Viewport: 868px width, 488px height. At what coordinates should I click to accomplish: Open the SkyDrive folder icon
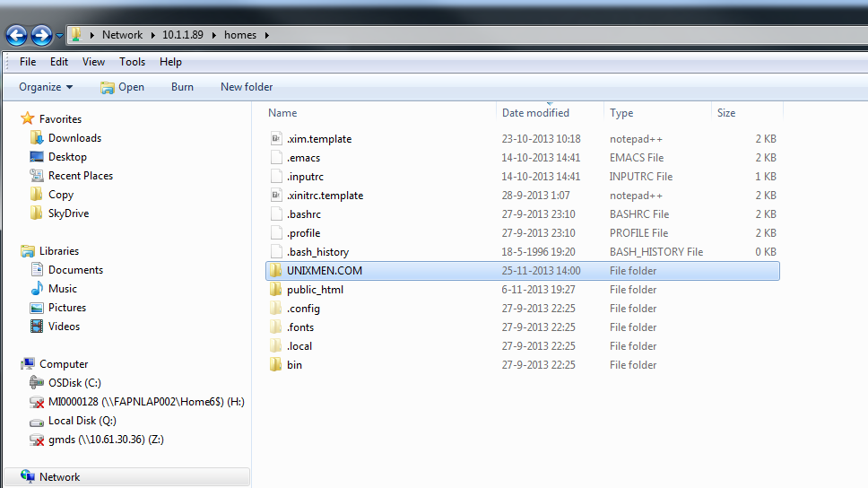coord(37,213)
